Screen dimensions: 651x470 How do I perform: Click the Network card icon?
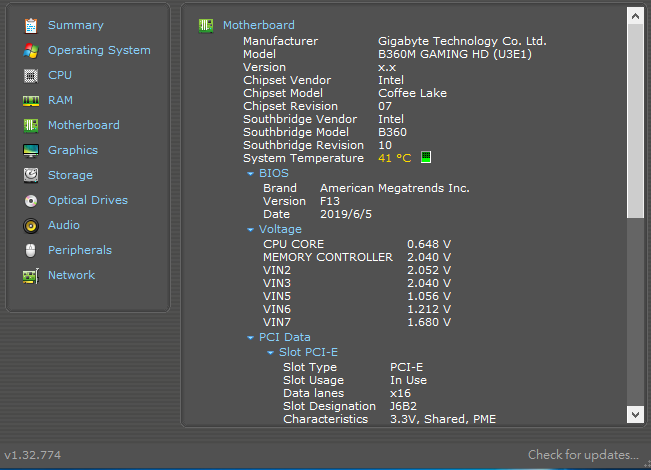(x=31, y=276)
